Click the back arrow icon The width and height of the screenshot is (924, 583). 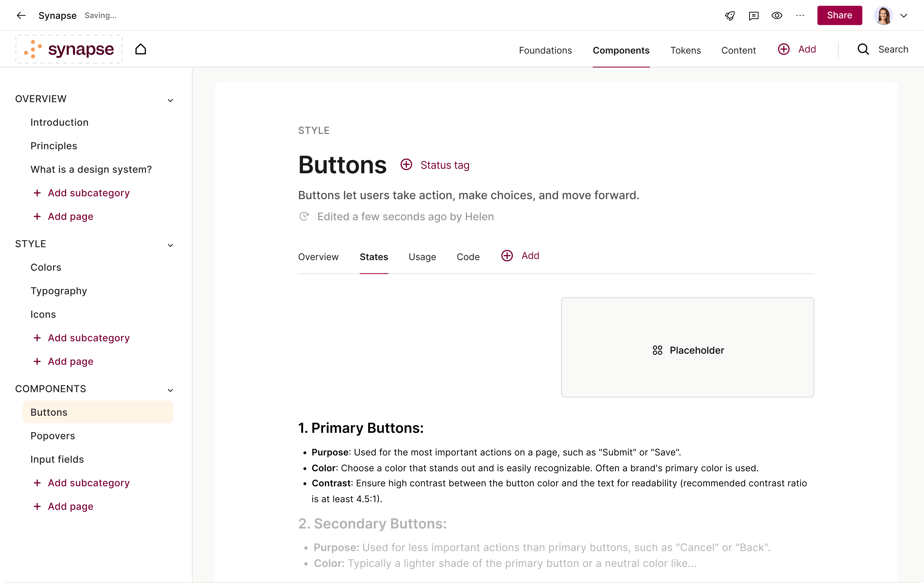click(x=21, y=15)
